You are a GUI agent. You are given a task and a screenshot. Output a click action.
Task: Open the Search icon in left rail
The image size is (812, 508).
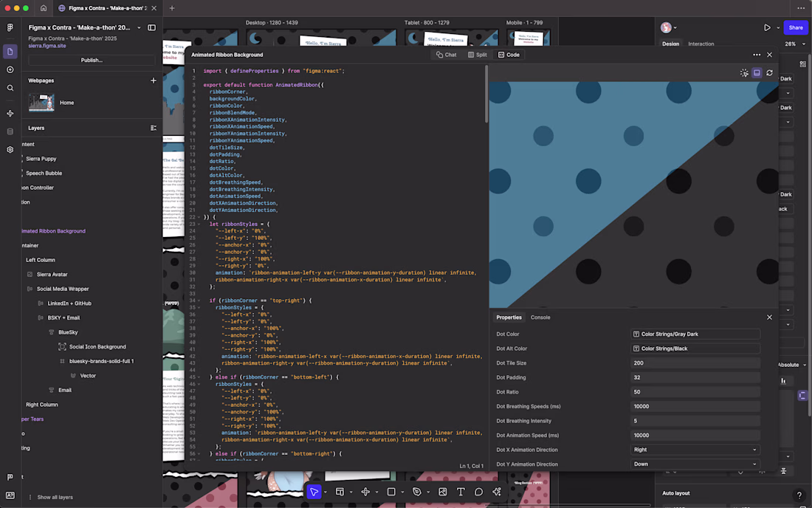point(10,88)
